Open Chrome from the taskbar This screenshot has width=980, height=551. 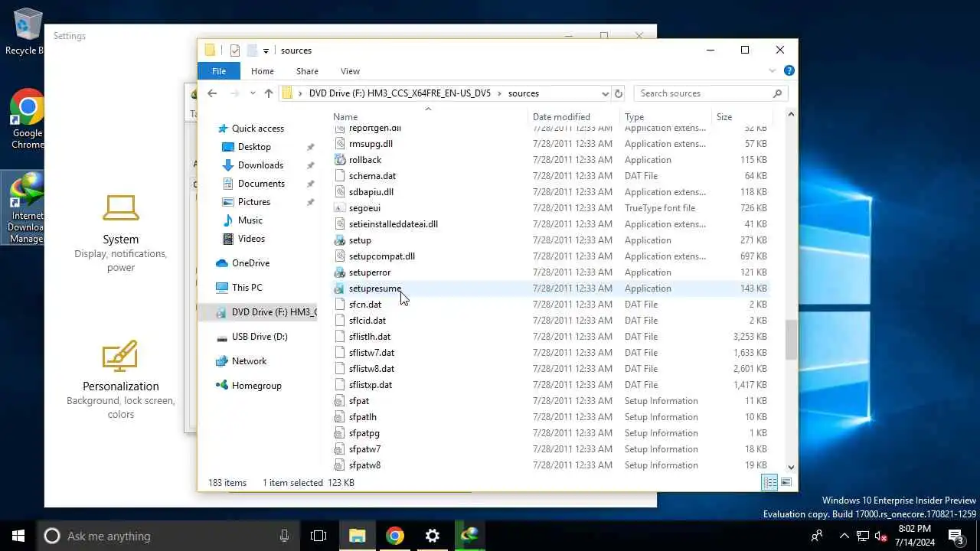tap(395, 536)
